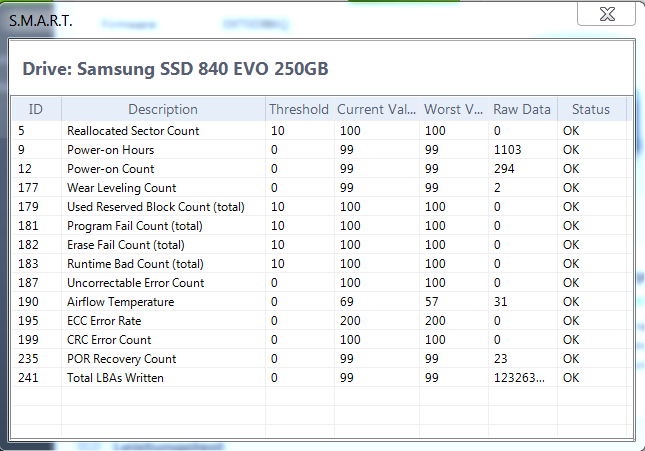Screen dimensions: 645x451
Task: Select the CRC Error Count description
Action: (109, 340)
